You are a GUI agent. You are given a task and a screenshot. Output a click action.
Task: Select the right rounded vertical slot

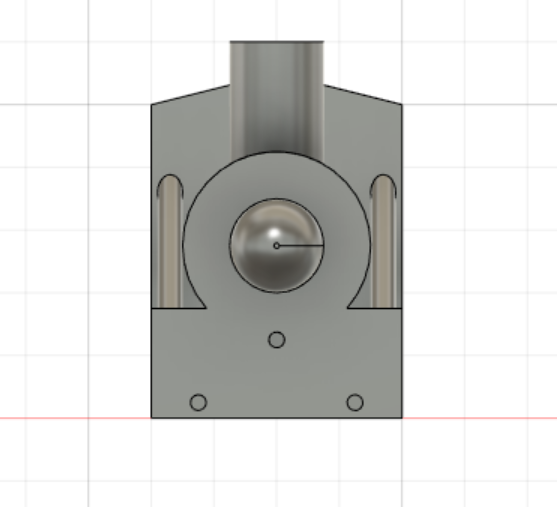click(383, 241)
